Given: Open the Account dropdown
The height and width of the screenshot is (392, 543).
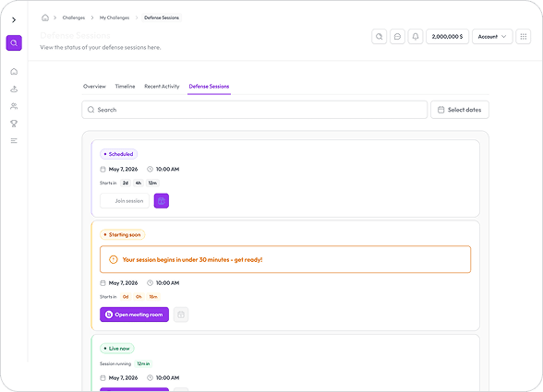Looking at the screenshot, I should pos(492,37).
